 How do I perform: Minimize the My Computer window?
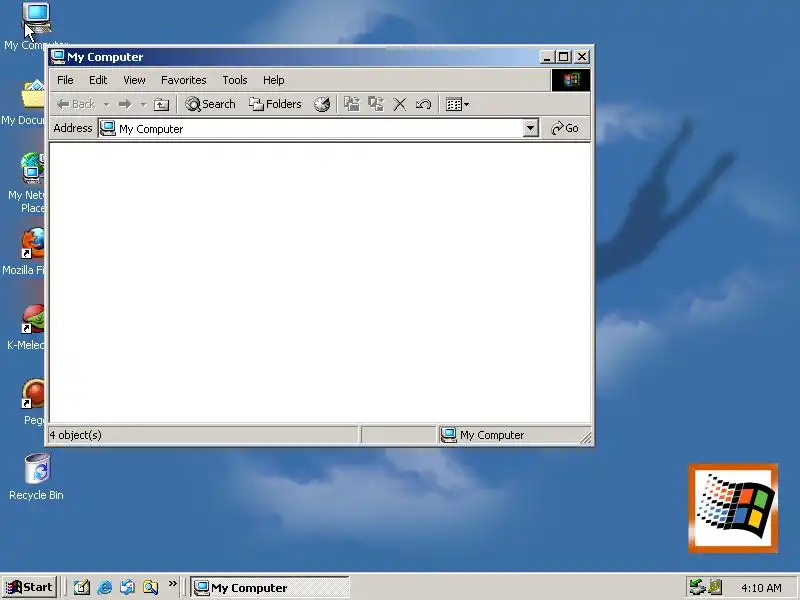(547, 57)
